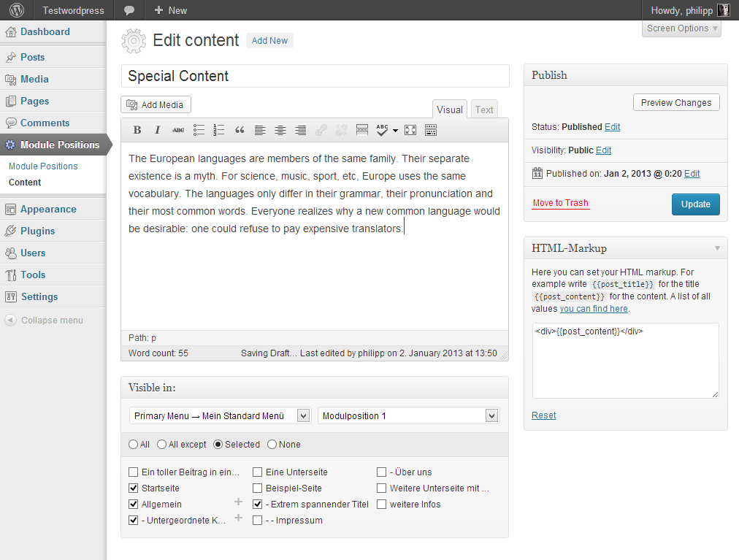Uncheck the Allgemein checkbox

click(134, 504)
